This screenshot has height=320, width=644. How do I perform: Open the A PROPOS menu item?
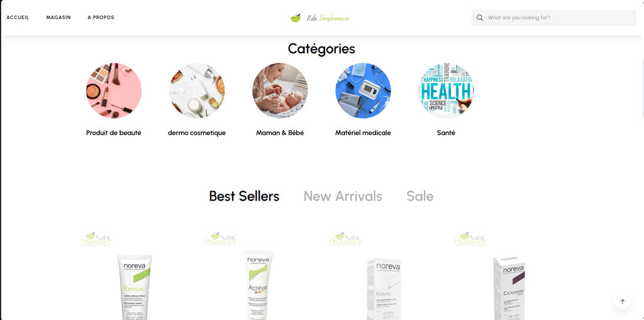pos(101,18)
